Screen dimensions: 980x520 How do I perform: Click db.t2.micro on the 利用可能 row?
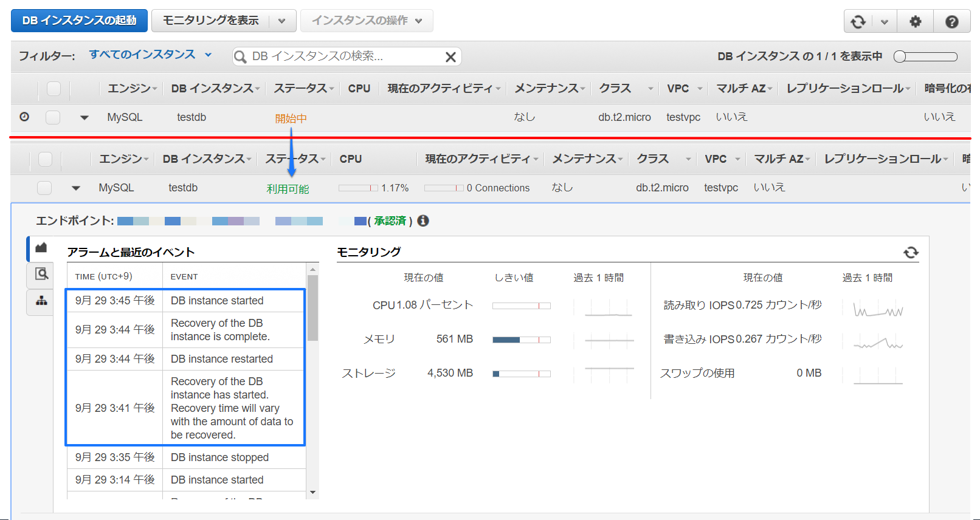click(662, 188)
